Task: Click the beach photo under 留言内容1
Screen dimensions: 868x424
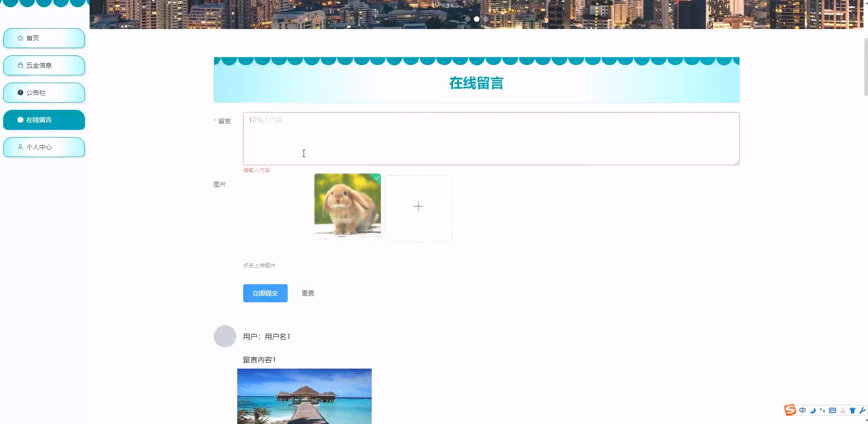Action: [304, 396]
